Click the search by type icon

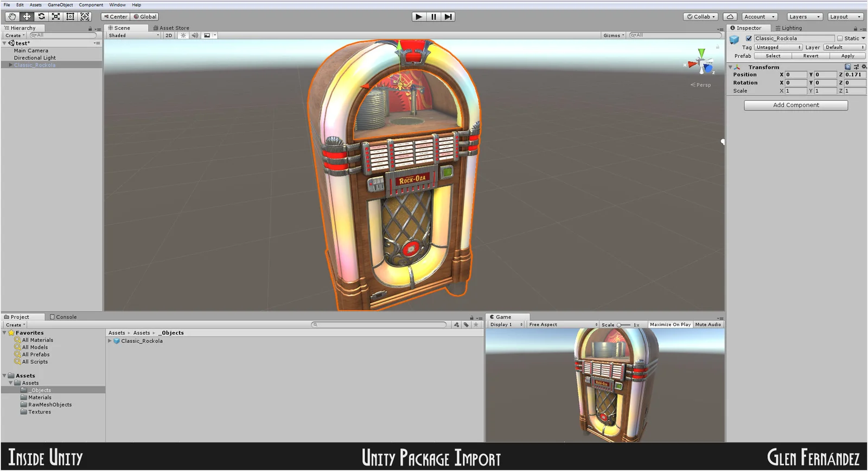(456, 325)
